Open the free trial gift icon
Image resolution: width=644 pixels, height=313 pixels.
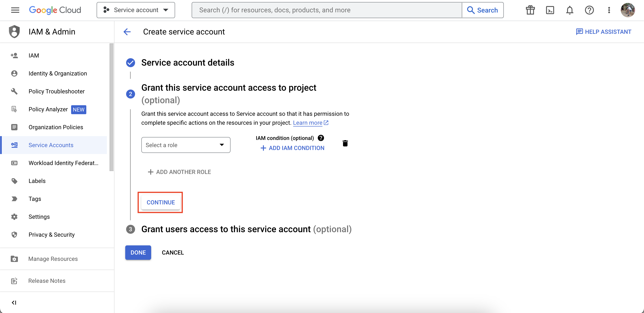530,10
